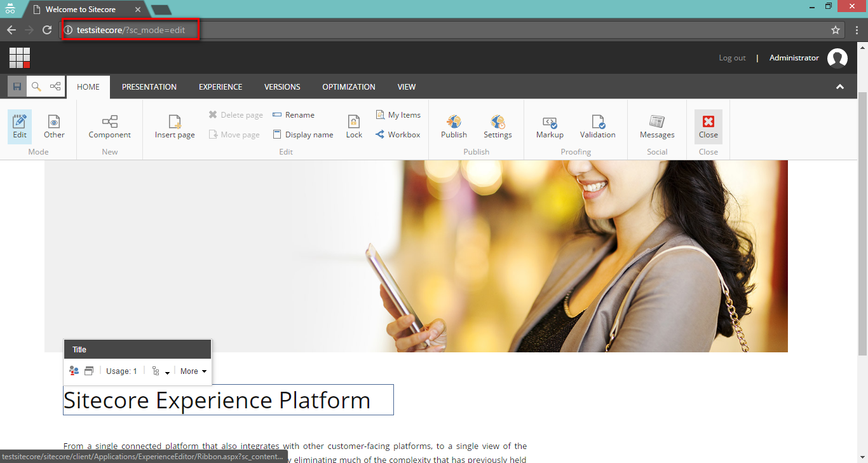Screen dimensions: 868x463
Task: Switch to Edit mode
Action: [20, 126]
